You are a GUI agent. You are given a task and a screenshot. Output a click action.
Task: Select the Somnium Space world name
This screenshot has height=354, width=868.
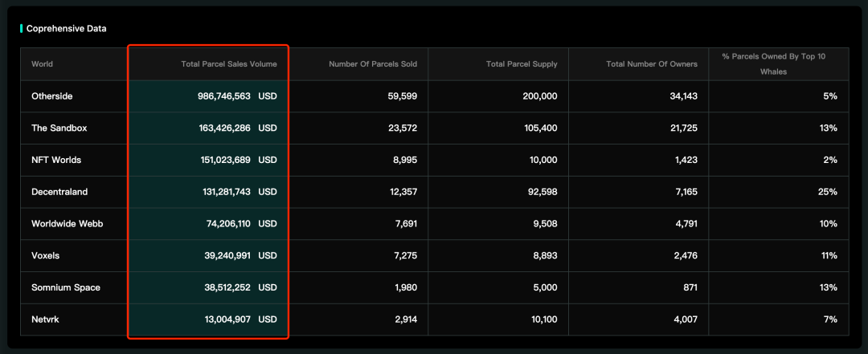point(66,287)
